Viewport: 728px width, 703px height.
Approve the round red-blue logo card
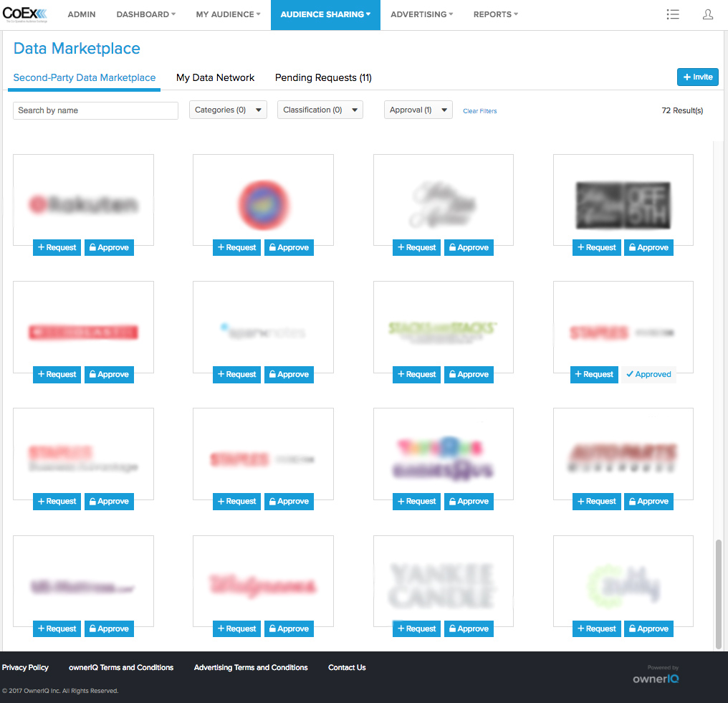click(289, 247)
